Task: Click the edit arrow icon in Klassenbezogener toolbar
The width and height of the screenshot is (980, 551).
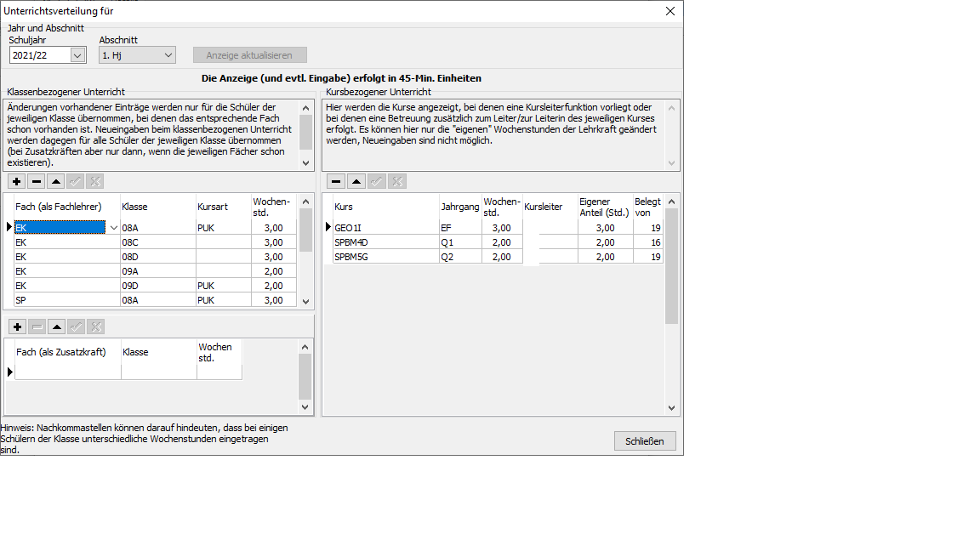Action: click(x=55, y=181)
